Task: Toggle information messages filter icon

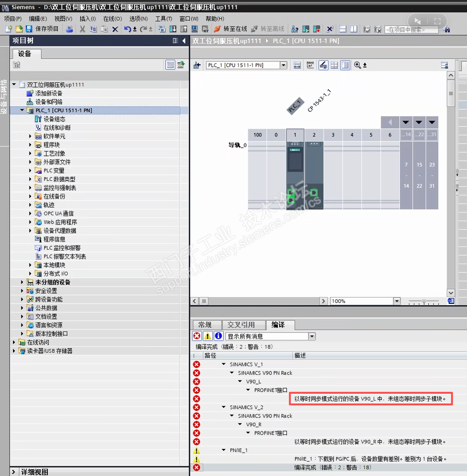Action: 218,336
